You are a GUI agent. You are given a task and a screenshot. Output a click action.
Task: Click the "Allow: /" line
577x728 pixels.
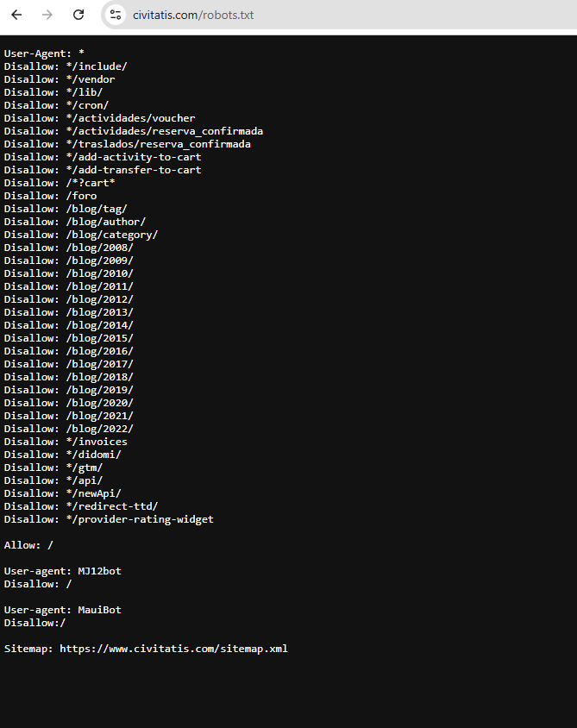click(x=28, y=545)
